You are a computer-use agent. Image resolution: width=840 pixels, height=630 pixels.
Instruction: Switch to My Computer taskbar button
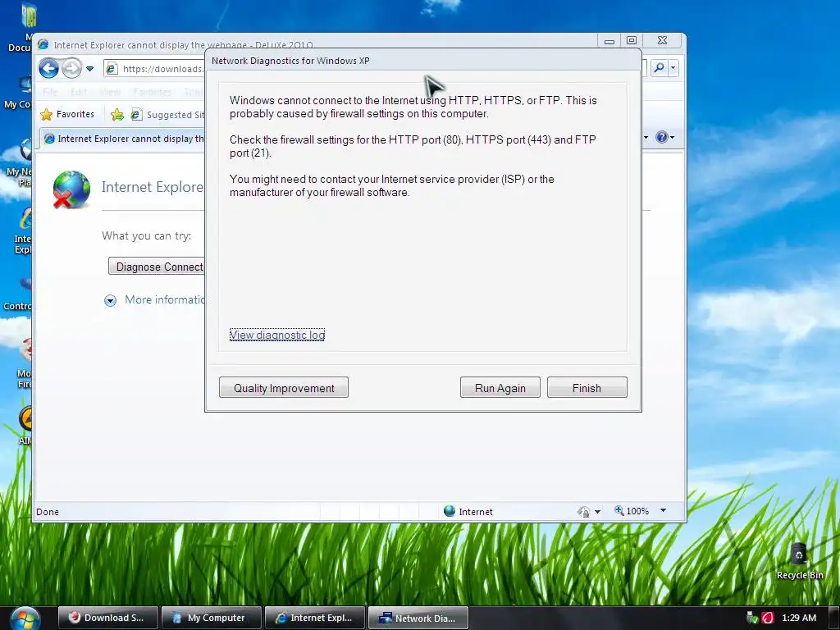(x=211, y=618)
